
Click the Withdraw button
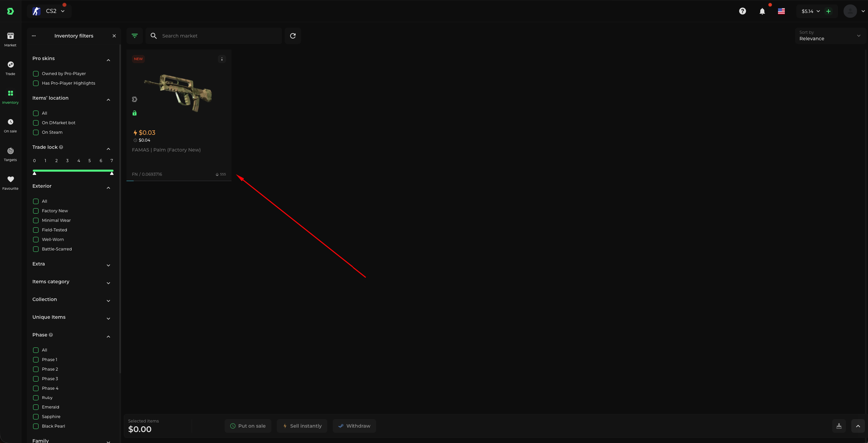pos(354,426)
